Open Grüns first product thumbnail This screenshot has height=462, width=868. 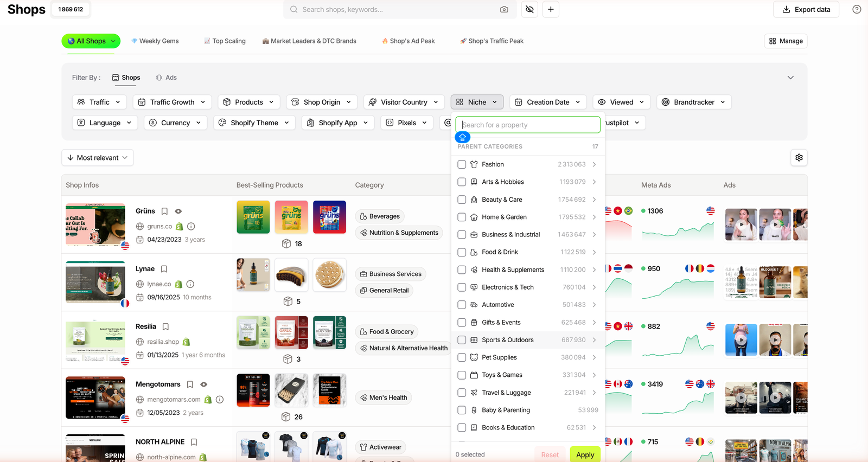253,217
